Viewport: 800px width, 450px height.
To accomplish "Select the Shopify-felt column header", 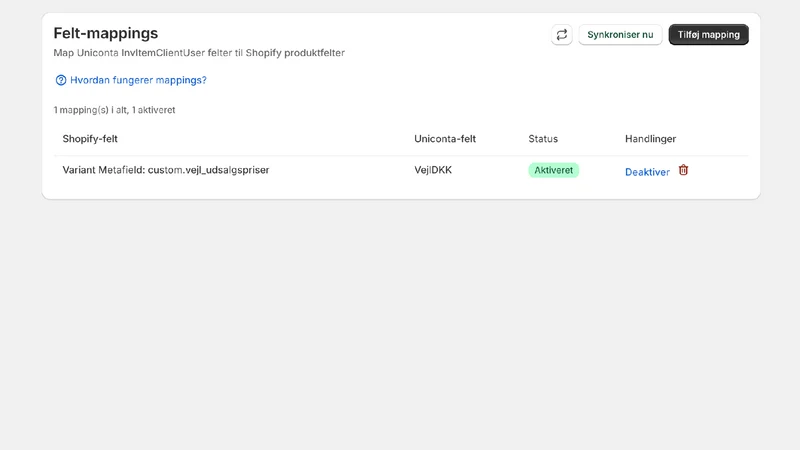I will pos(90,139).
